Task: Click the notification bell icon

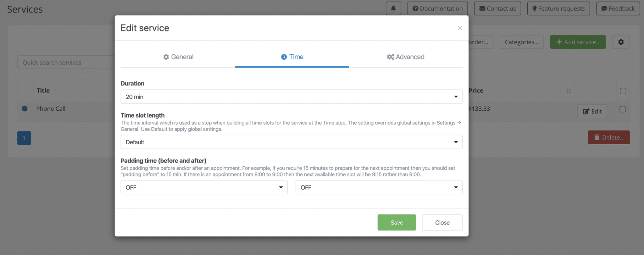Action: tap(393, 8)
